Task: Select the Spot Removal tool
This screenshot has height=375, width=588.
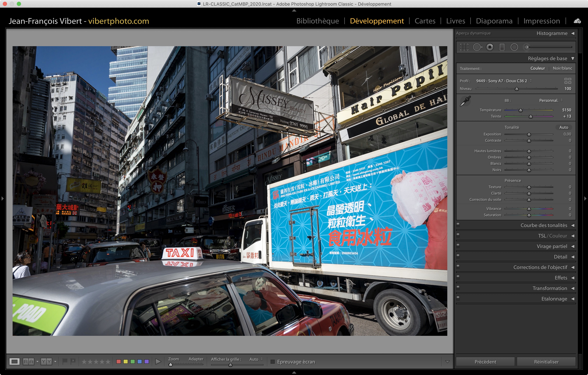Action: [x=477, y=47]
